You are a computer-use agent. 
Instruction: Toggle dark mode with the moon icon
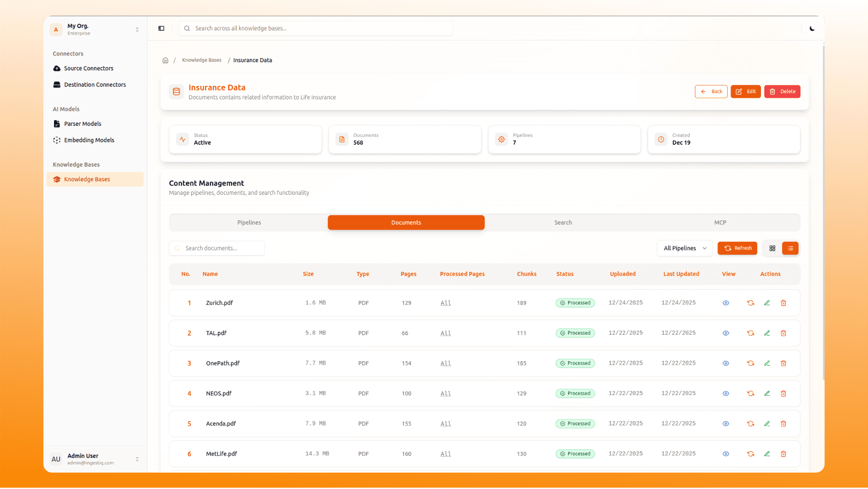pos(812,28)
